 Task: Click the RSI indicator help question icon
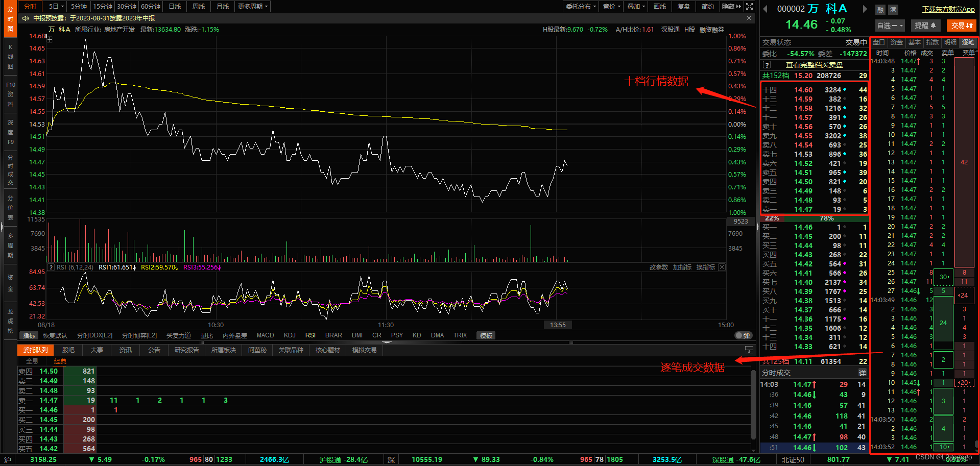tap(51, 267)
